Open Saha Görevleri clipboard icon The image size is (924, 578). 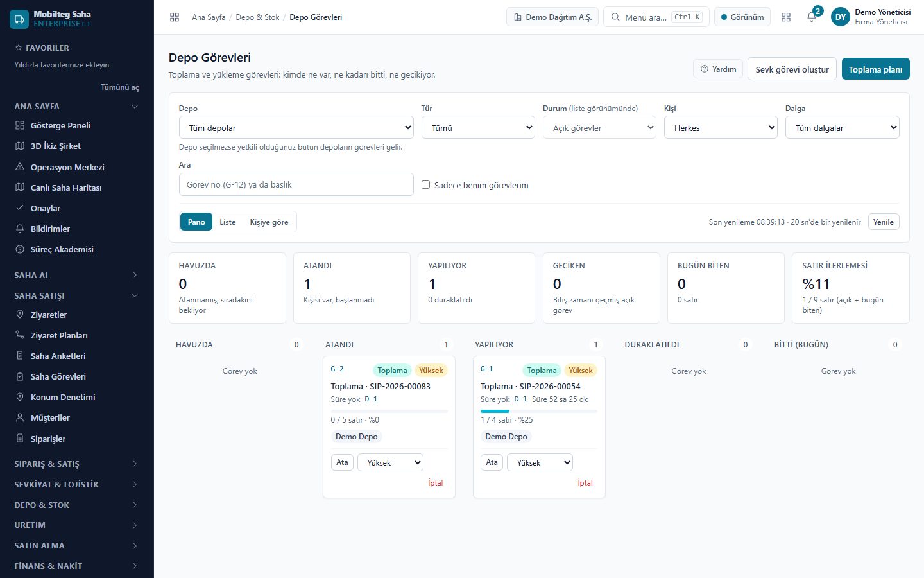click(x=20, y=376)
